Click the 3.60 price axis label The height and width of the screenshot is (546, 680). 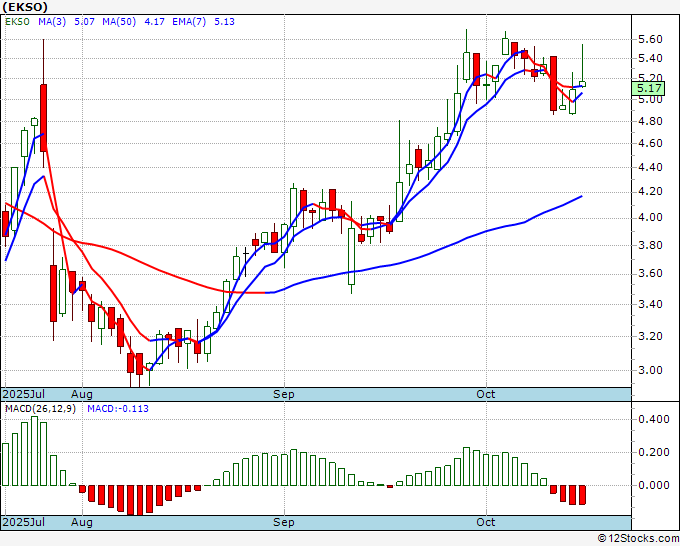click(650, 274)
